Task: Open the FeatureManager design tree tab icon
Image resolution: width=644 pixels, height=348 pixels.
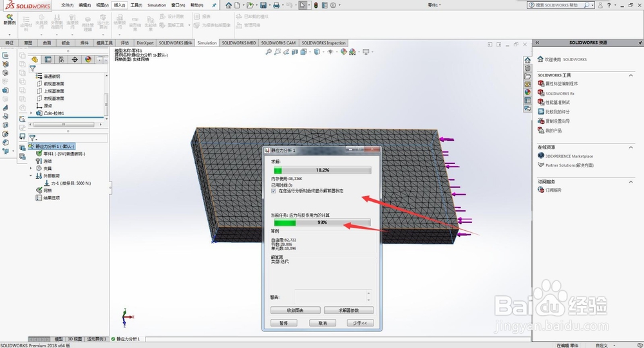Action: click(35, 60)
